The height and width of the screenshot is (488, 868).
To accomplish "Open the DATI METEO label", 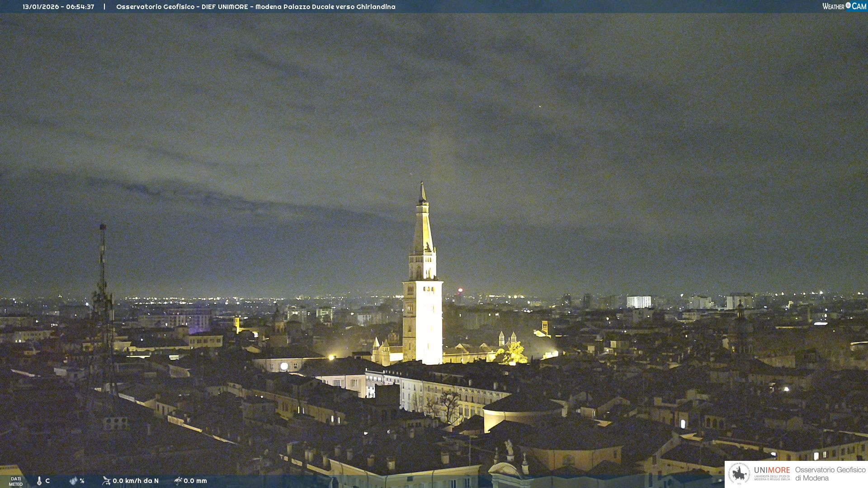I will coord(16,481).
